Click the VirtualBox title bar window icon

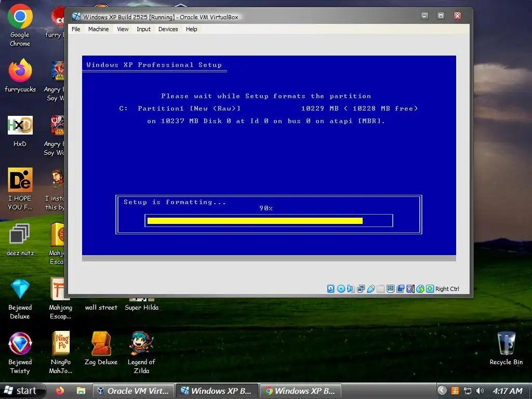point(76,17)
